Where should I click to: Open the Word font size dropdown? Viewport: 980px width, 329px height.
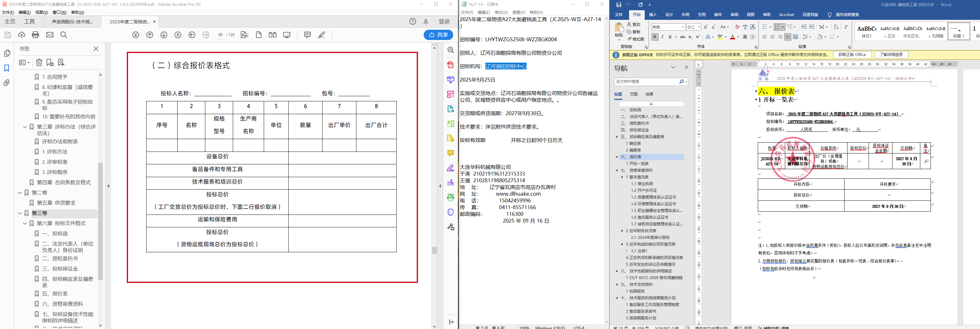click(x=699, y=27)
